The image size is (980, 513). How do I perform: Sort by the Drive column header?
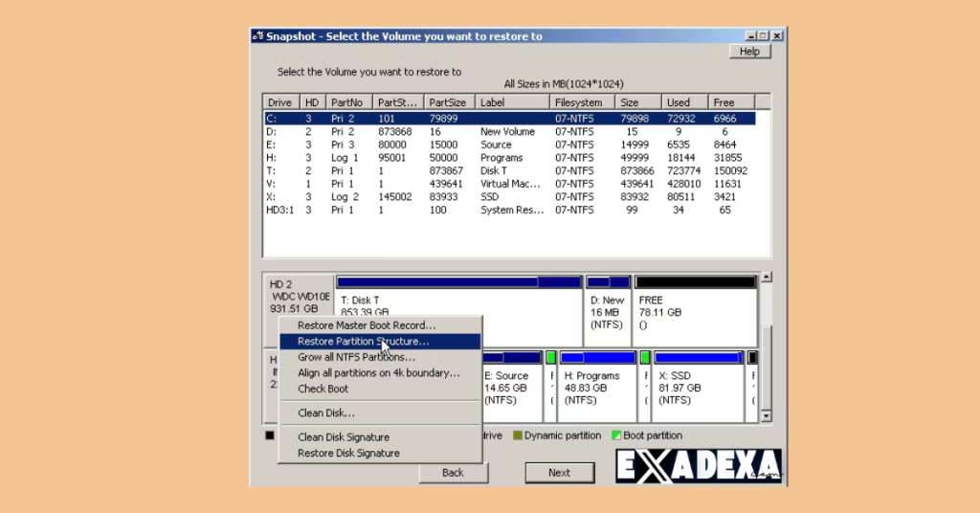281,102
